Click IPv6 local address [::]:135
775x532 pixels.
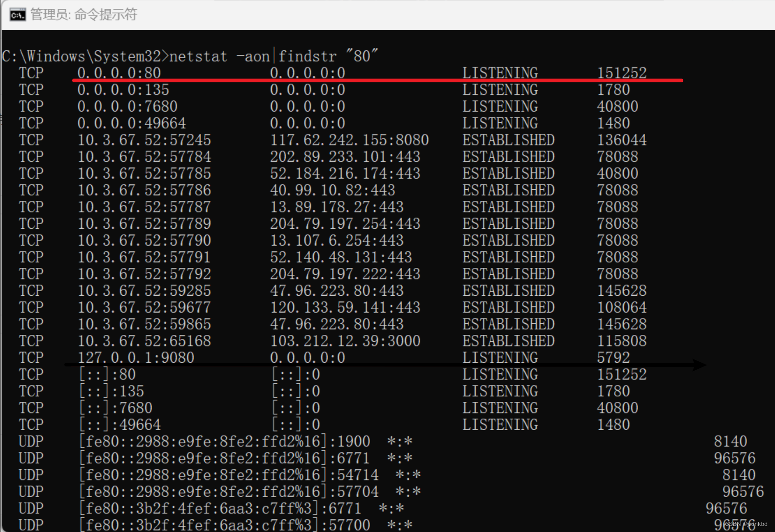coord(112,391)
